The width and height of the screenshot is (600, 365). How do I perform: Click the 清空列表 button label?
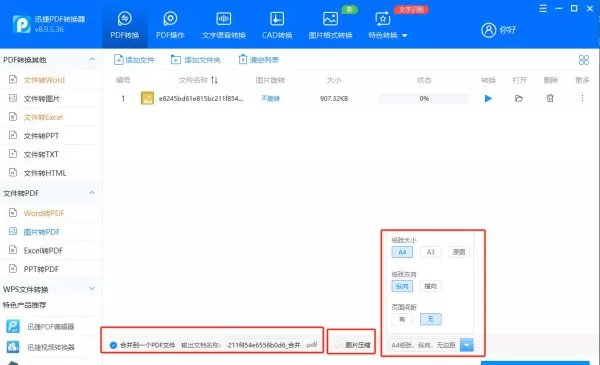click(264, 60)
